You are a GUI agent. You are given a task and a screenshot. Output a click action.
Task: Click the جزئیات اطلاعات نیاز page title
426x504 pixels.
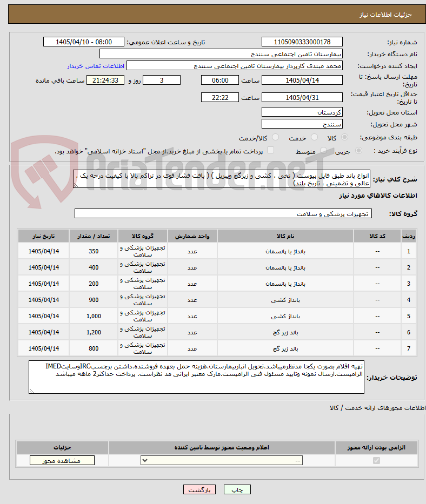coord(385,15)
